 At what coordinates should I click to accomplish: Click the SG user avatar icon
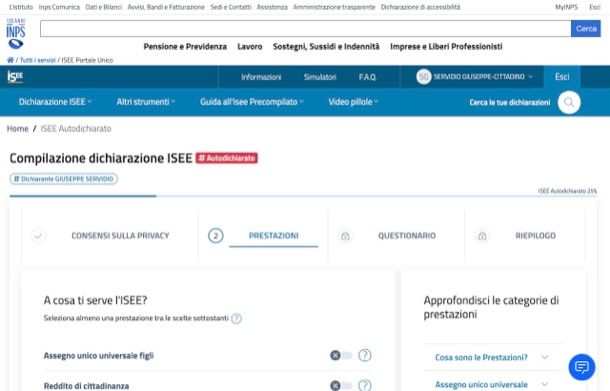424,77
